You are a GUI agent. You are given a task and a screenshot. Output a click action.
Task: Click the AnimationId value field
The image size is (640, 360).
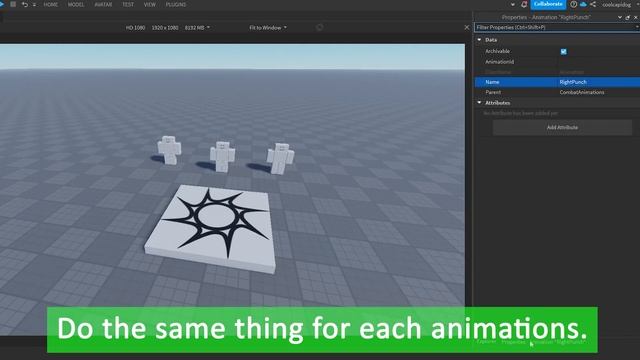(x=599, y=62)
